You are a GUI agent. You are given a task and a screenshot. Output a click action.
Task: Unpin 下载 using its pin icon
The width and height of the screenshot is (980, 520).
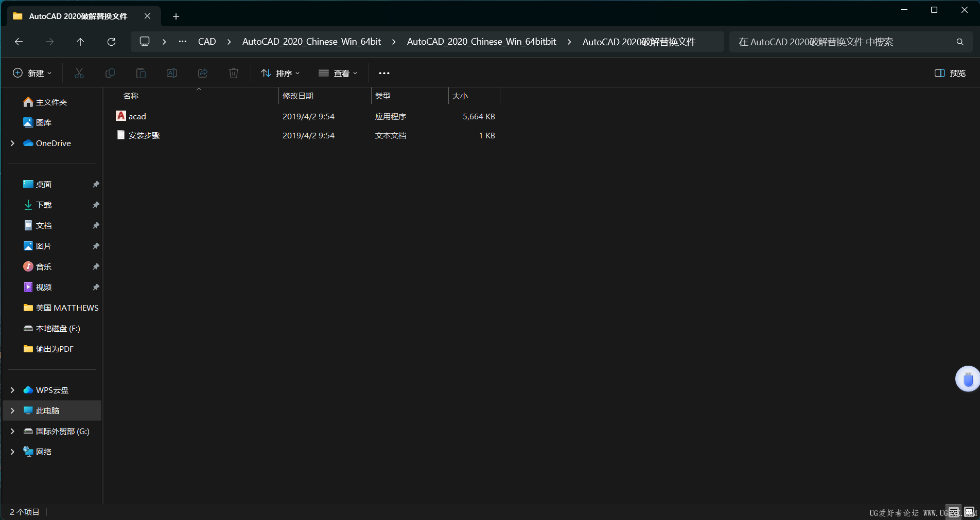(x=96, y=205)
